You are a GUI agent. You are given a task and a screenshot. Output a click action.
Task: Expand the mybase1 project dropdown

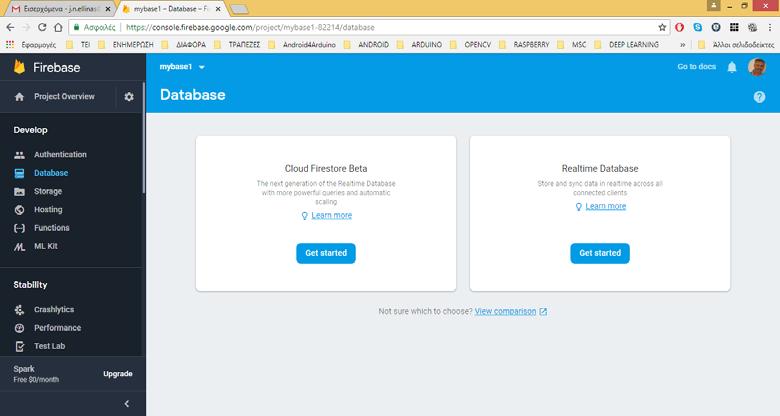[x=201, y=67]
